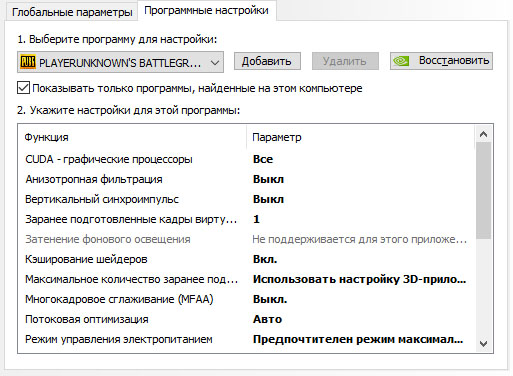Click the Использовать настройку 3D-прило... value
The width and height of the screenshot is (513, 376).
pyautogui.click(x=359, y=279)
